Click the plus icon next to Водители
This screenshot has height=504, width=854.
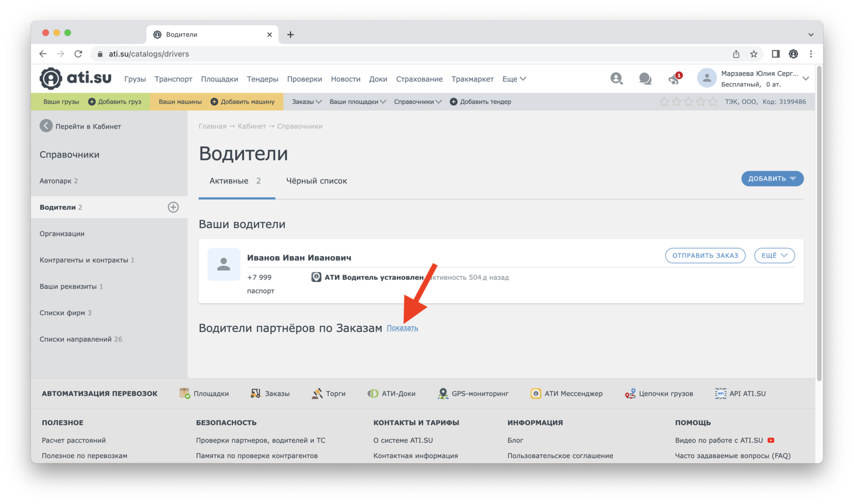pos(173,207)
